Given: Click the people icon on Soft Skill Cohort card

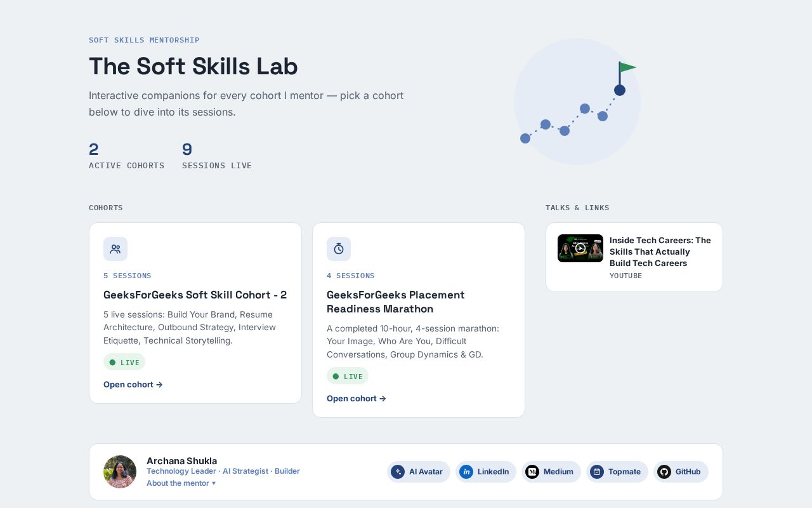Looking at the screenshot, I should pyautogui.click(x=115, y=249).
